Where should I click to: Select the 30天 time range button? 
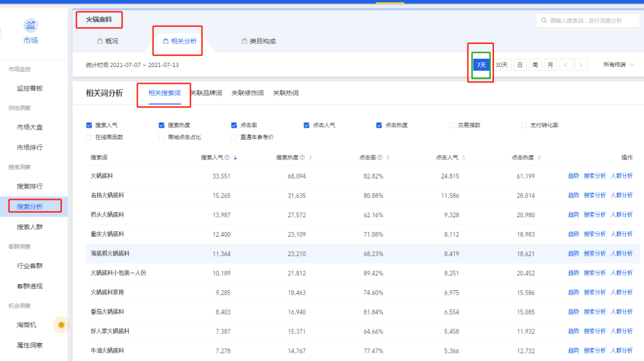click(502, 65)
